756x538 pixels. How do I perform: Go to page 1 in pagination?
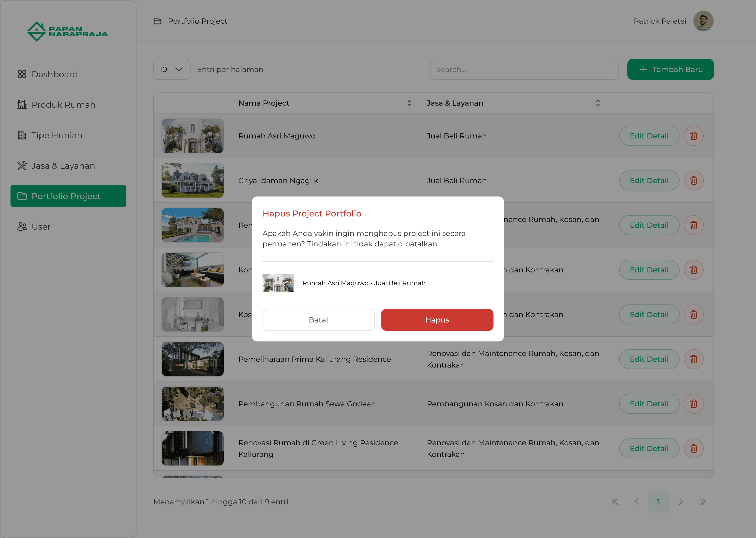(x=658, y=502)
